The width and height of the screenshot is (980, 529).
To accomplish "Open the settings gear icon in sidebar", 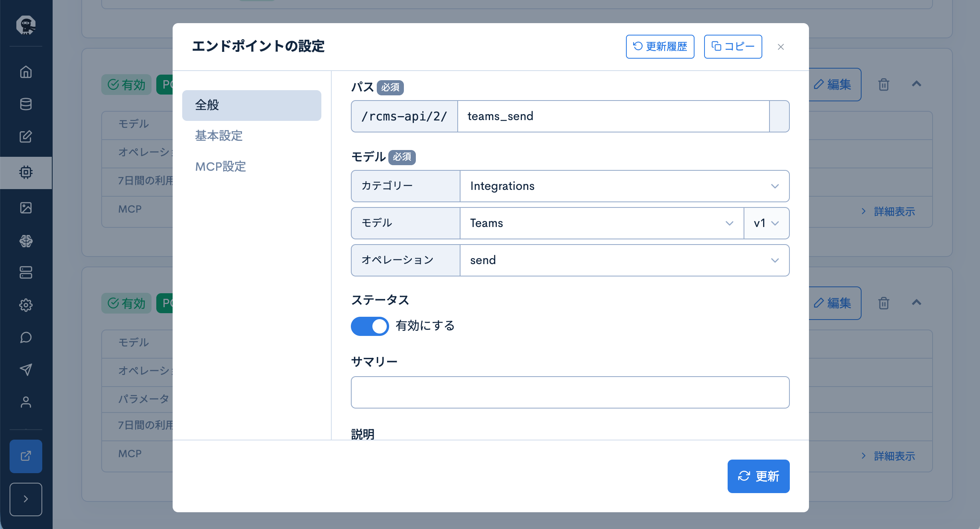I will tap(26, 305).
